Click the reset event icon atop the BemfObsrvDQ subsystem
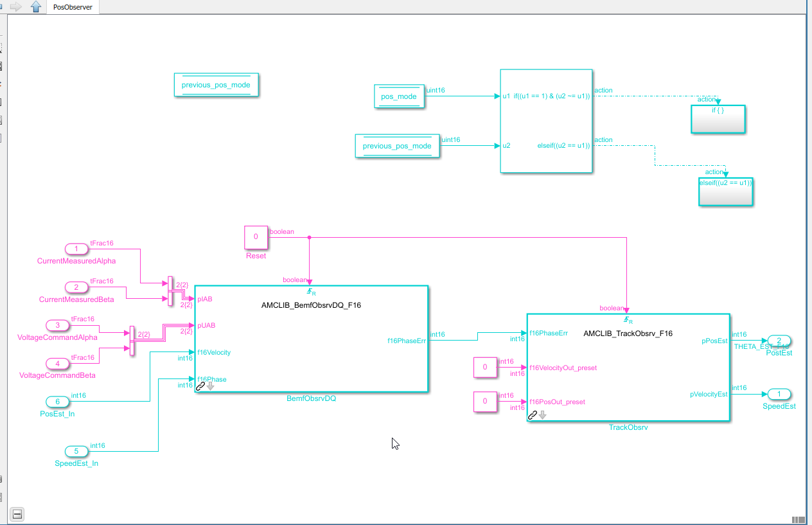812x525 pixels. (310, 291)
